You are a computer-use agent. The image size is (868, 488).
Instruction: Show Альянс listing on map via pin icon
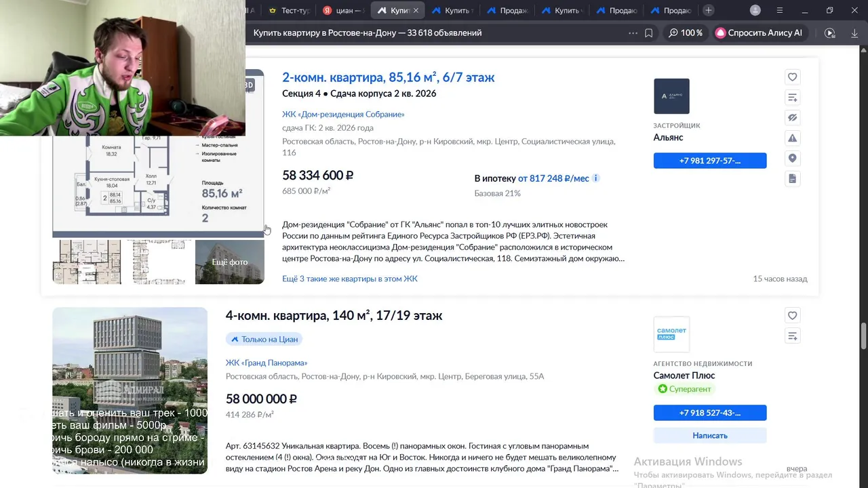792,159
